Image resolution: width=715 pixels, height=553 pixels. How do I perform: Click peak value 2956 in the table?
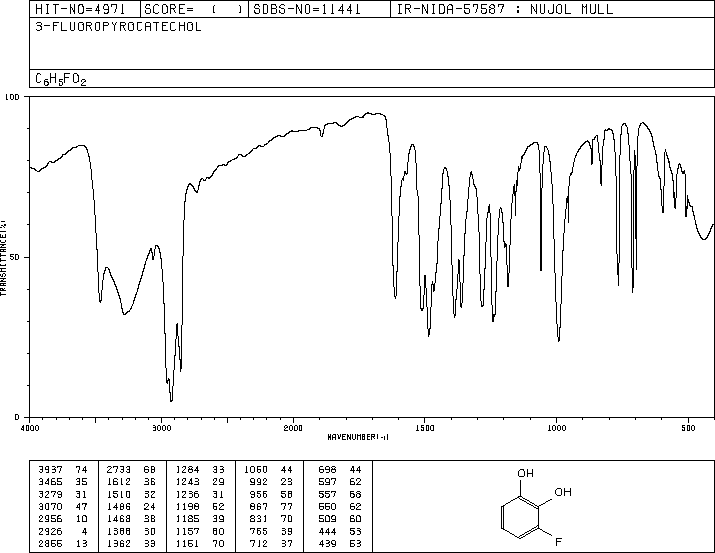[x=50, y=519]
